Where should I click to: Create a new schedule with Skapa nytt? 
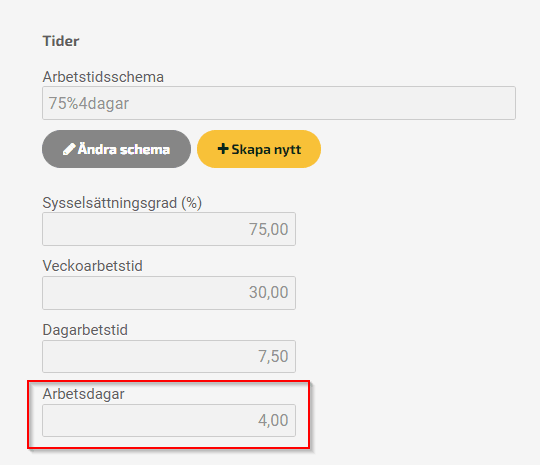(259, 149)
